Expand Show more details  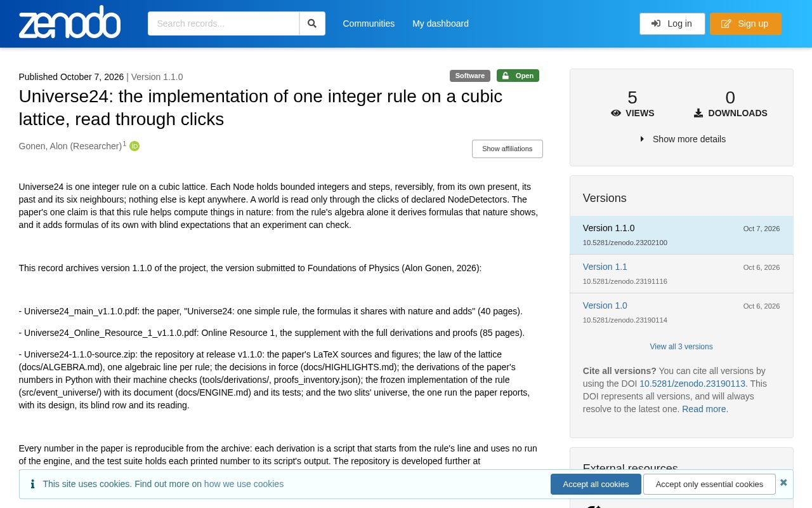point(683,139)
